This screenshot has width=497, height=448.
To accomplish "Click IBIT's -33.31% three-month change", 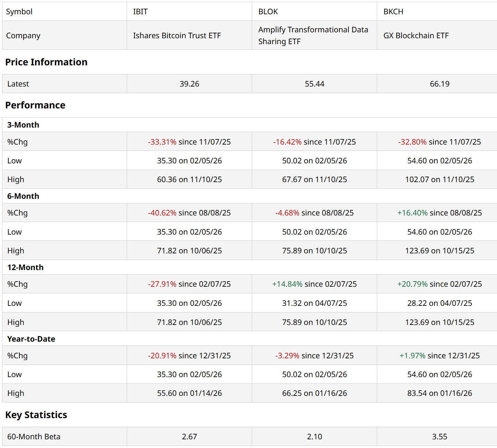I will pos(162,142).
